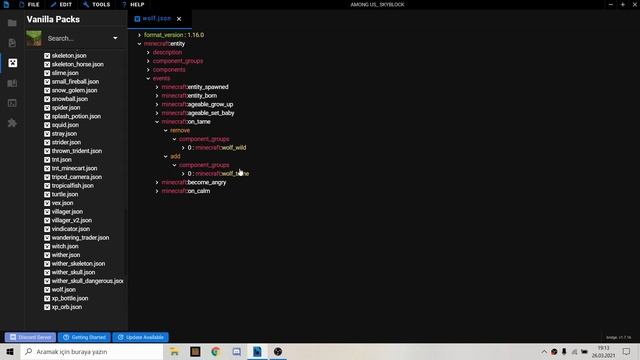The image size is (640, 360).
Task: Click the Windows taskbar search box
Action: 92,351
